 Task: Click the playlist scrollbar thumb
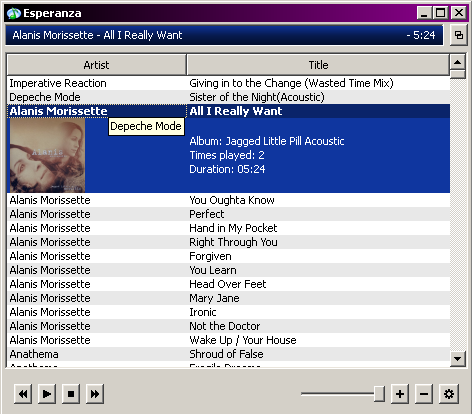[458, 74]
